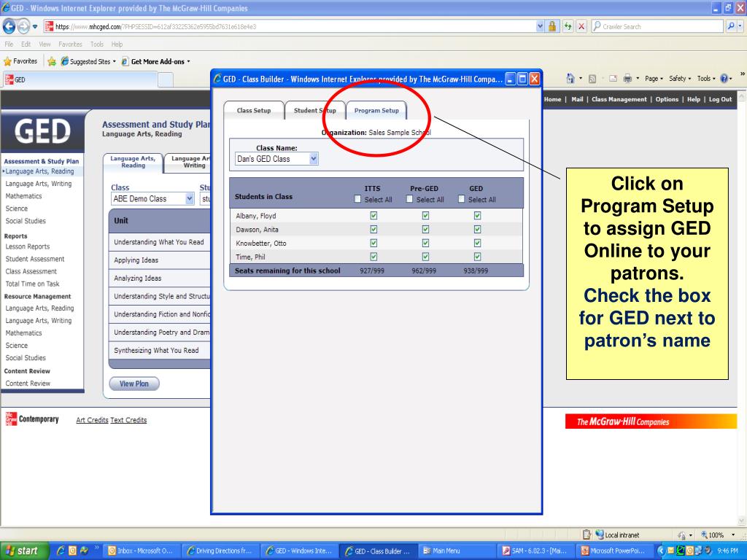Viewport: 747px width, 560px height.
Task: Click Mathematics under Assessment & Study Plan
Action: 23,196
